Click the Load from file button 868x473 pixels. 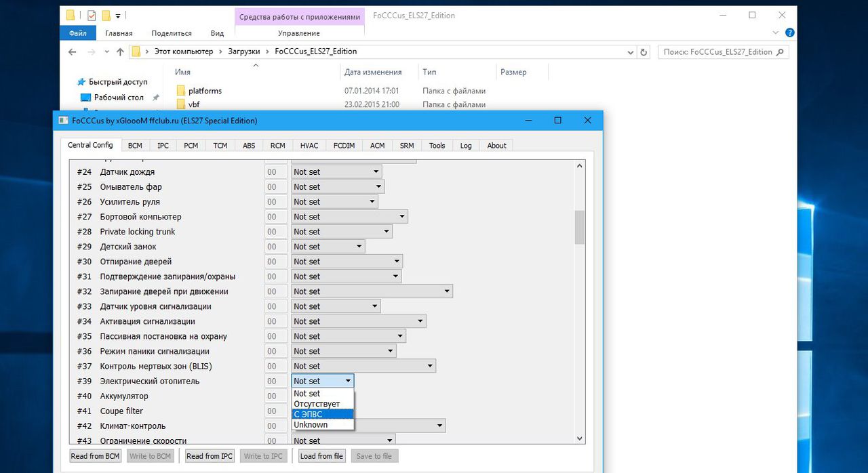coord(321,456)
